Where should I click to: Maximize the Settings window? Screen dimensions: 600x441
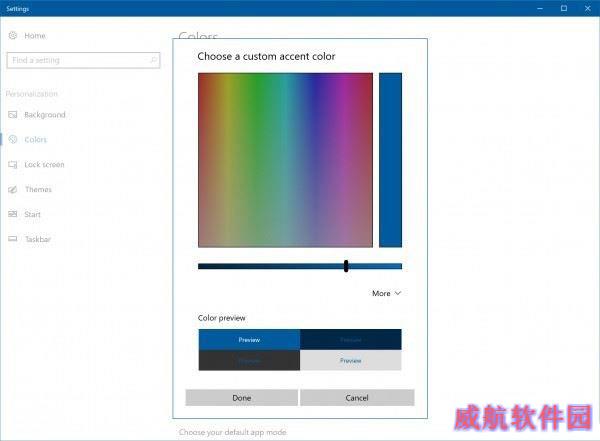coord(564,8)
